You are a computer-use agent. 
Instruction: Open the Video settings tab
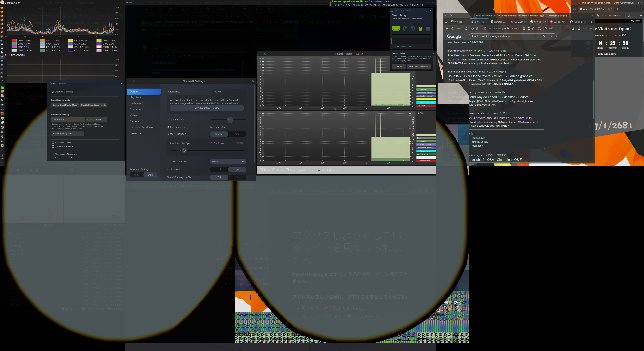[x=133, y=115]
